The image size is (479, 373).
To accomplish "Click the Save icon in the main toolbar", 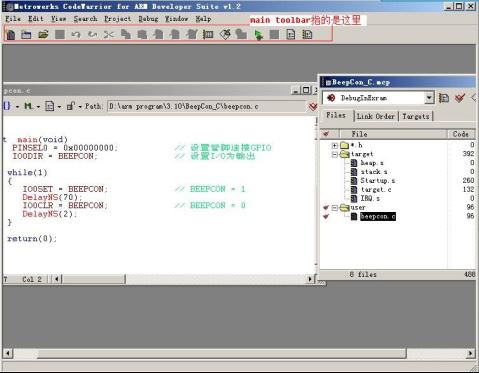I will point(60,34).
